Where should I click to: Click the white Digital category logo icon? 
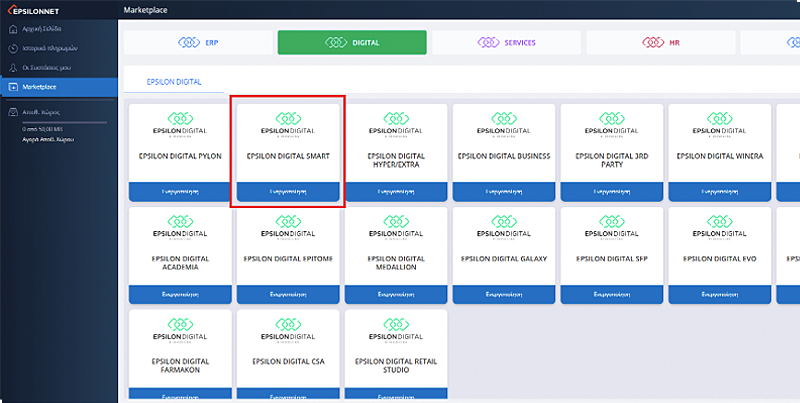tap(336, 42)
